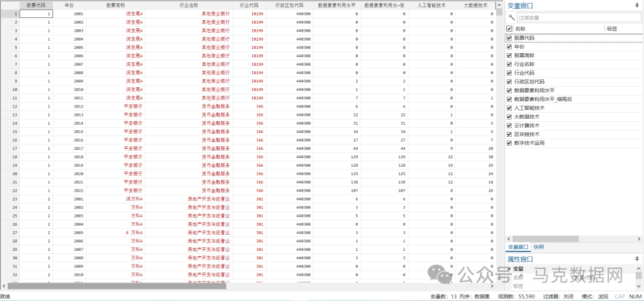Click the 观测数: 55,590 status bar entry
Viewport: 644px width, 301px height.
[x=516, y=296]
